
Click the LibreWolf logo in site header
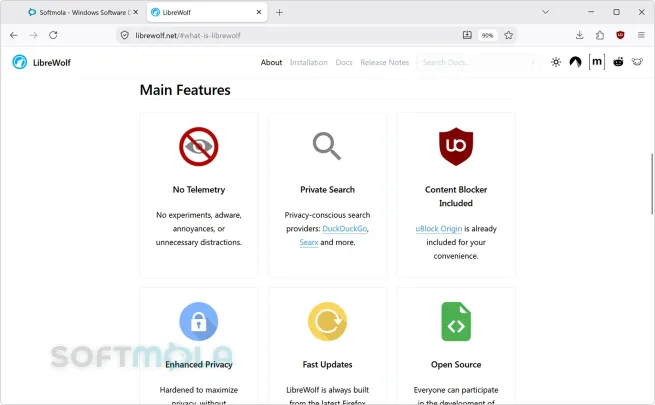[x=20, y=62]
